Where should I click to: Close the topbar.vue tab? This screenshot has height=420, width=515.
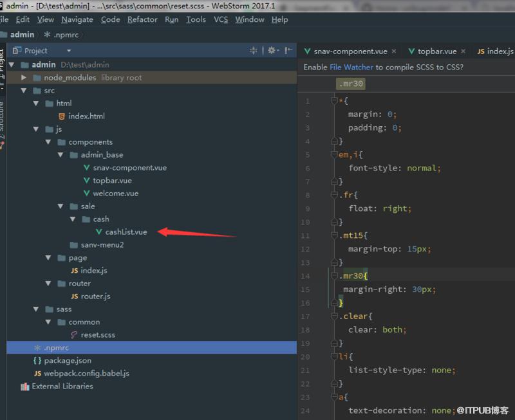(x=463, y=51)
